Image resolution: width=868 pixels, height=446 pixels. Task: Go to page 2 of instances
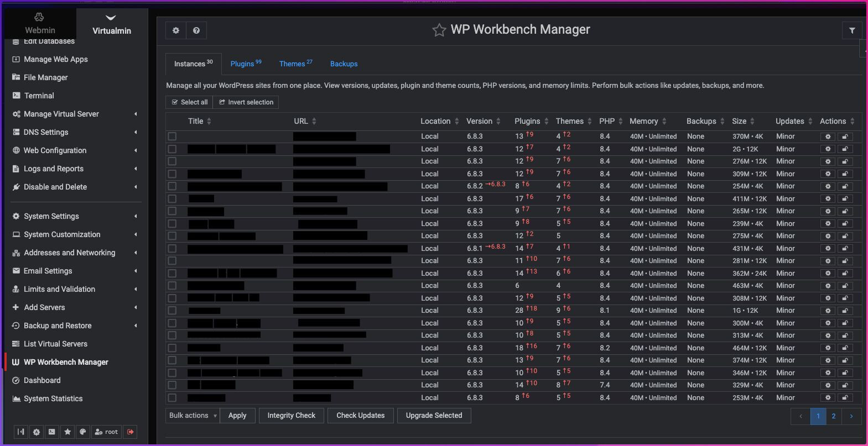coord(833,416)
